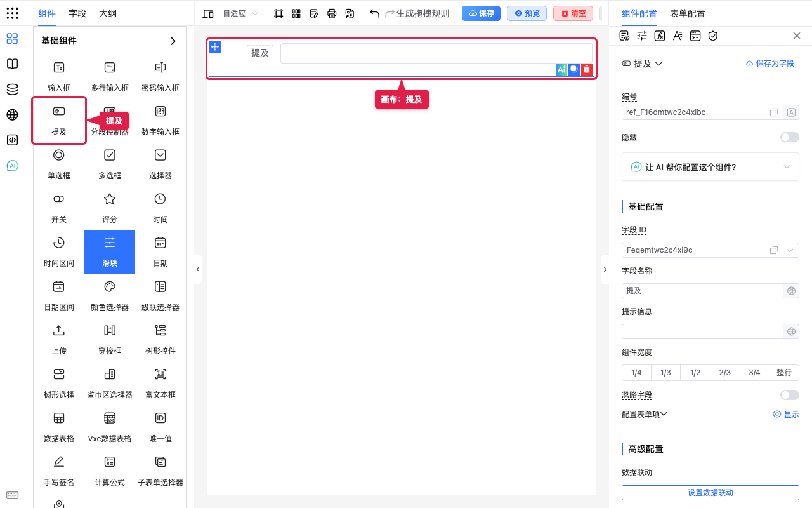Choose the 手写签名 signature component
Viewport: 812px width, 508px height.
point(59,471)
